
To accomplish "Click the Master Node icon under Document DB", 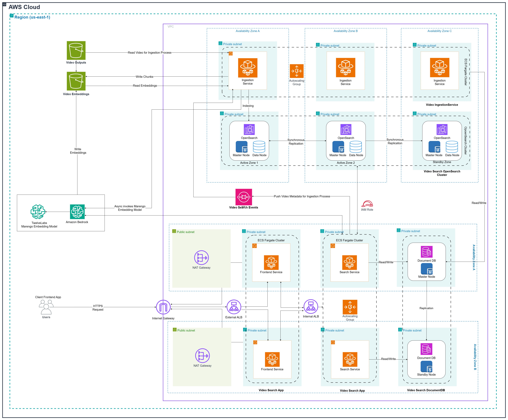I will (427, 269).
